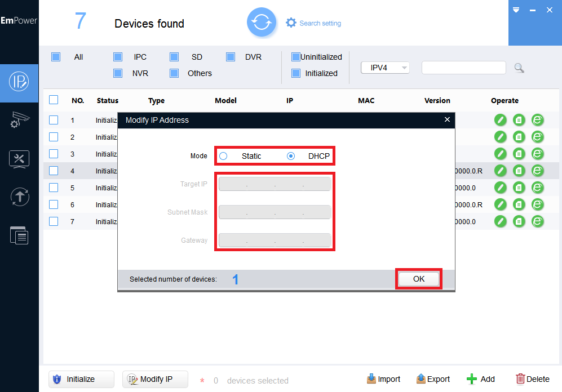The height and width of the screenshot is (392, 562).
Task: Select the DHCP mode radio button
Action: point(291,156)
